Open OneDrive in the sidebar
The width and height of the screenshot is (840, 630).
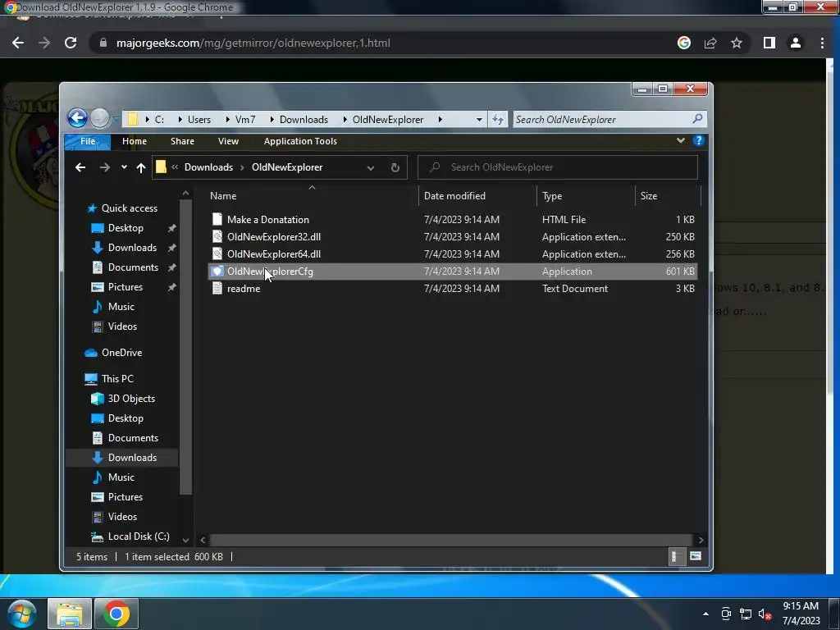click(x=121, y=353)
